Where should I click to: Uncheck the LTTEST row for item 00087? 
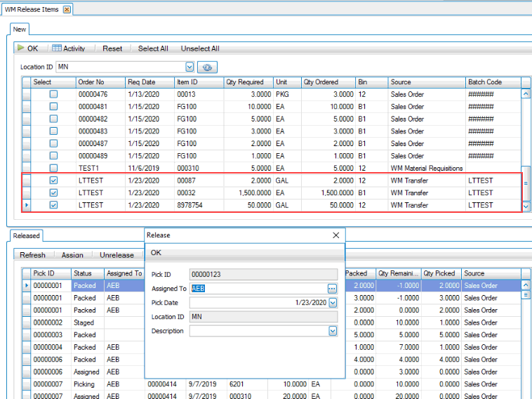[53, 181]
